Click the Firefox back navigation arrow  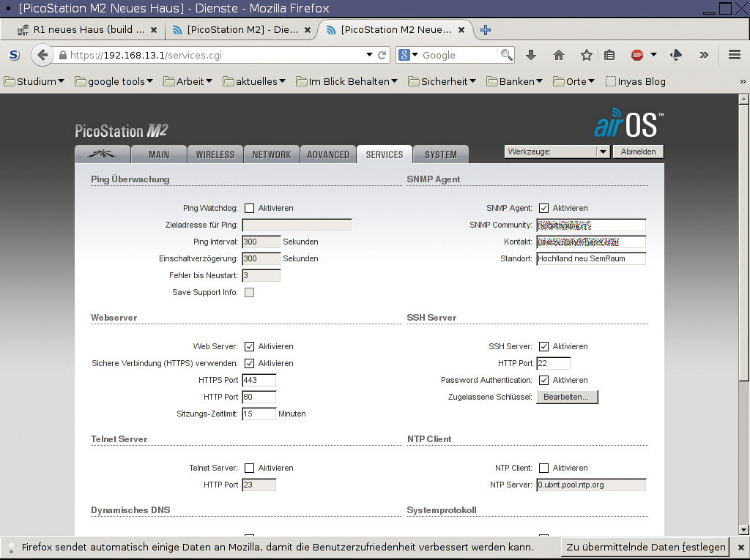pos(42,55)
